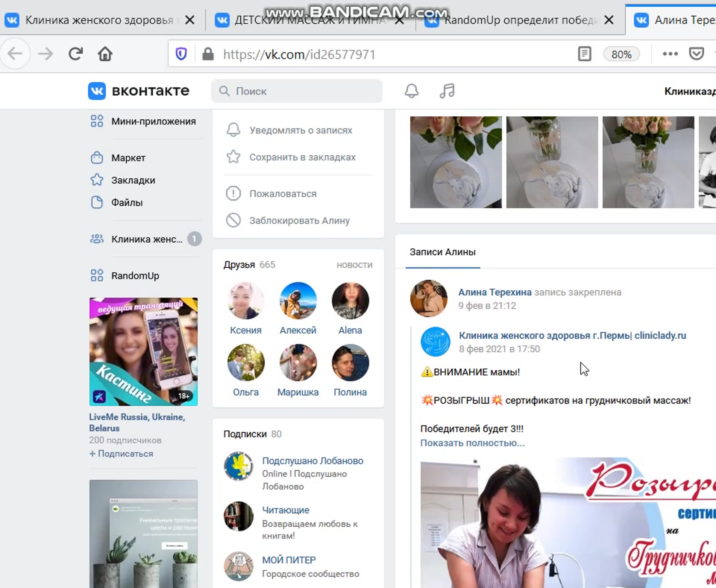This screenshot has width=716, height=588.
Task: Open the VK music note icon
Action: click(447, 91)
